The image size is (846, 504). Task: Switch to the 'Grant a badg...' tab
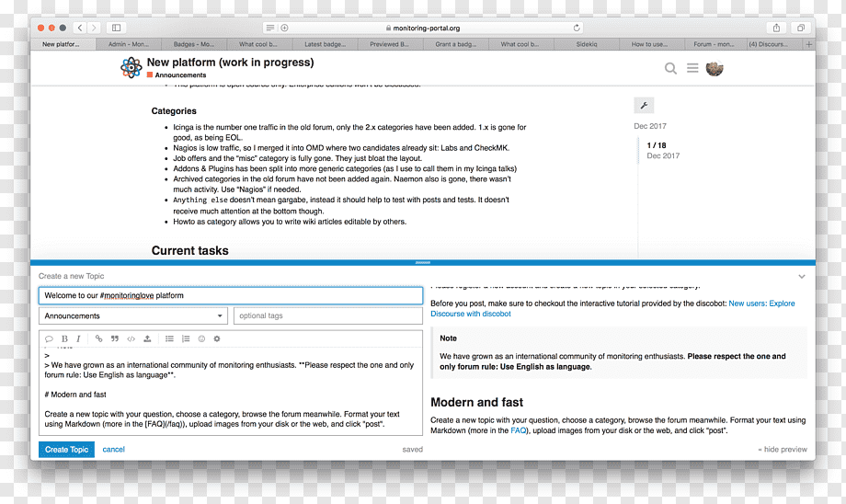tap(456, 44)
